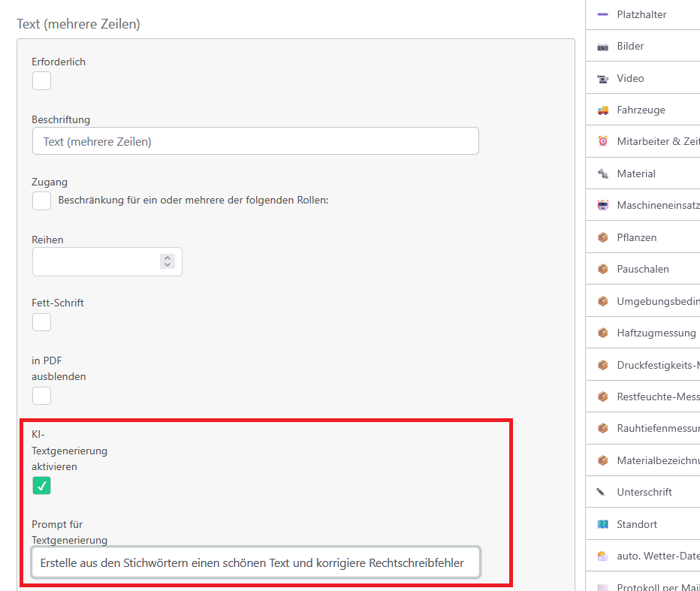700x591 pixels.
Task: Select the Standort map icon
Action: click(602, 524)
